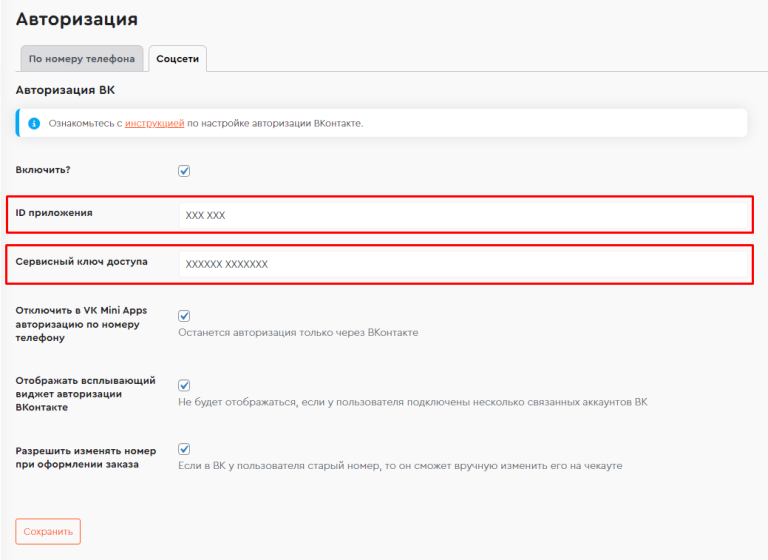Click the «Включить?» label text

[43, 170]
